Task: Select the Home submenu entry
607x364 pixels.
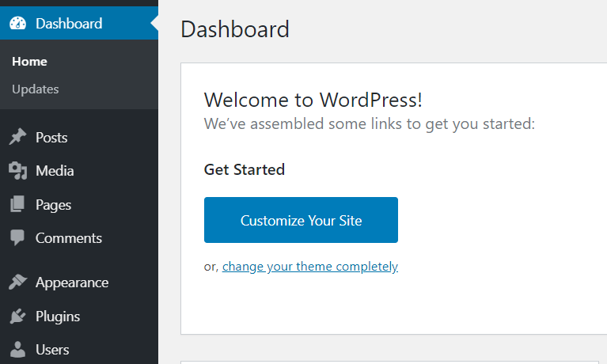Action: [x=29, y=62]
